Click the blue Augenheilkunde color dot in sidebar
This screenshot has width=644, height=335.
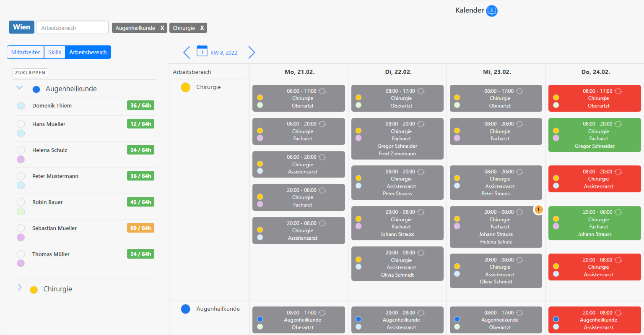[36, 89]
